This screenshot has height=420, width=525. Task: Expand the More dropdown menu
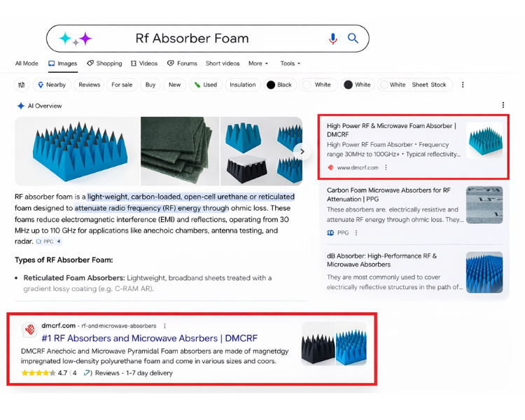click(258, 64)
